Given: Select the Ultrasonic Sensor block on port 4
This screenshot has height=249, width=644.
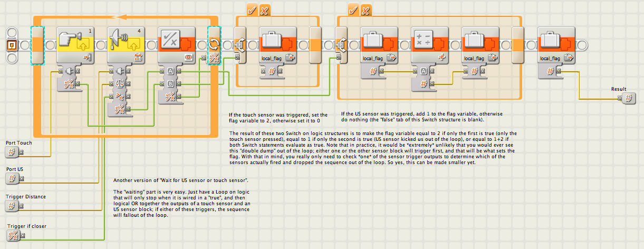Looking at the screenshot, I should point(126,45).
